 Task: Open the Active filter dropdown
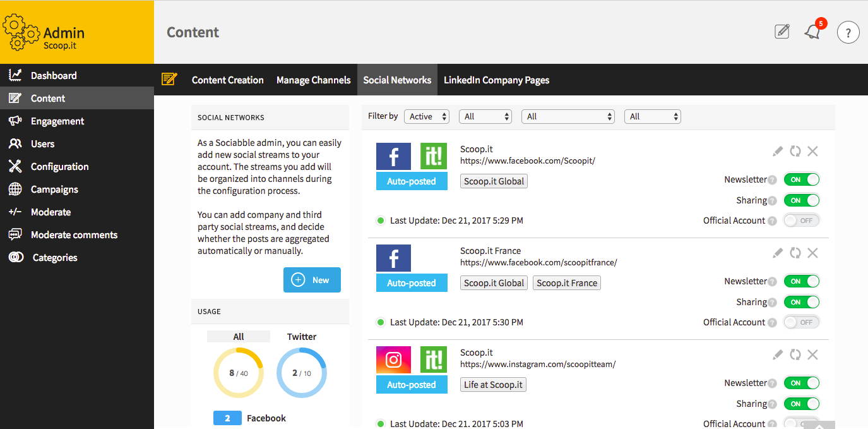click(427, 116)
